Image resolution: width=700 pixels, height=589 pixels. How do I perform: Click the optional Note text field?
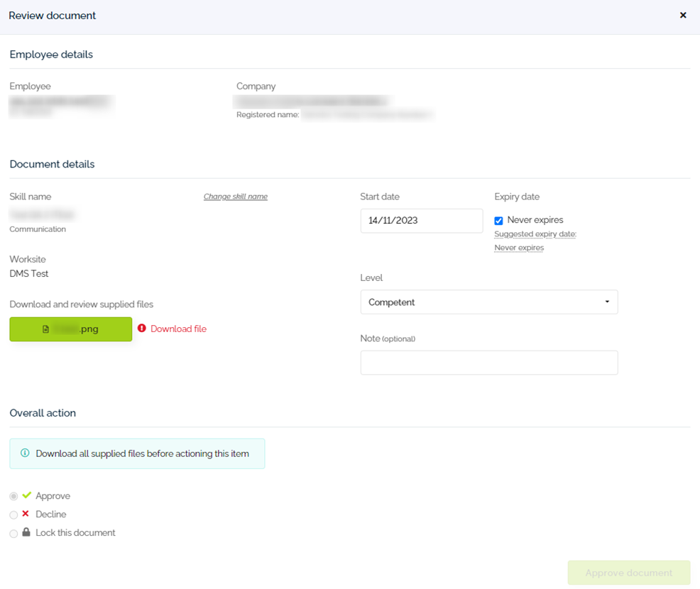pos(489,363)
